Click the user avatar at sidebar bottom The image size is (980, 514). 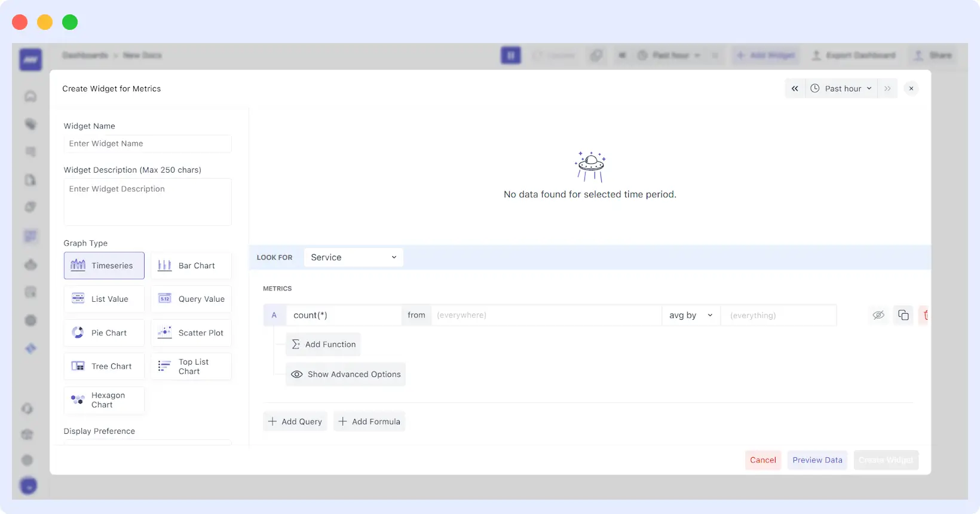pos(28,485)
